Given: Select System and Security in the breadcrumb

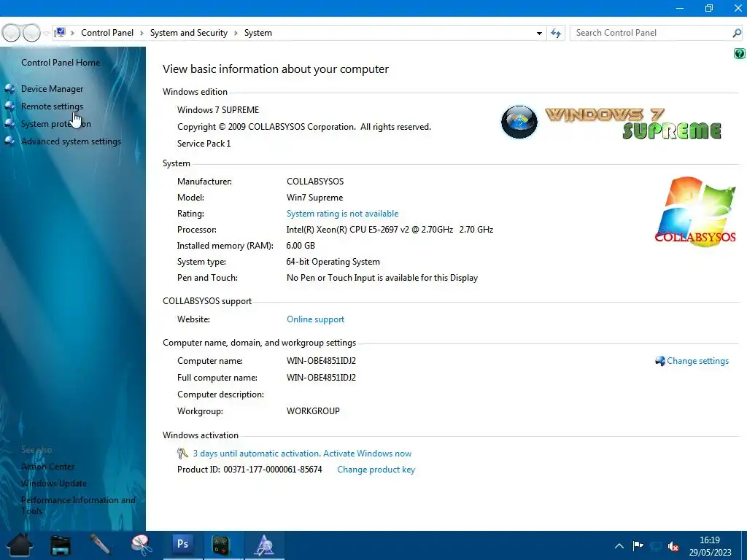Looking at the screenshot, I should [189, 33].
